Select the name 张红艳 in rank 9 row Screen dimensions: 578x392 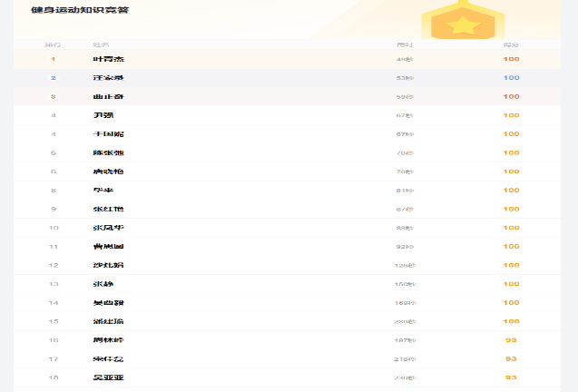coord(108,209)
